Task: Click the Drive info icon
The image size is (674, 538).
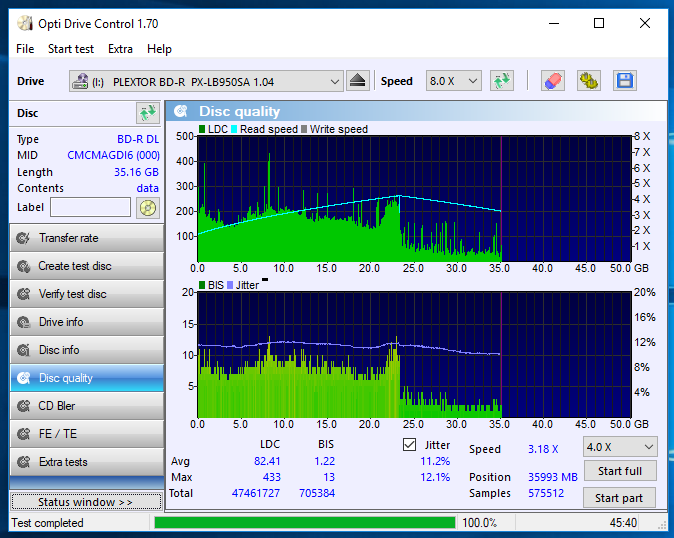Action: pos(23,322)
